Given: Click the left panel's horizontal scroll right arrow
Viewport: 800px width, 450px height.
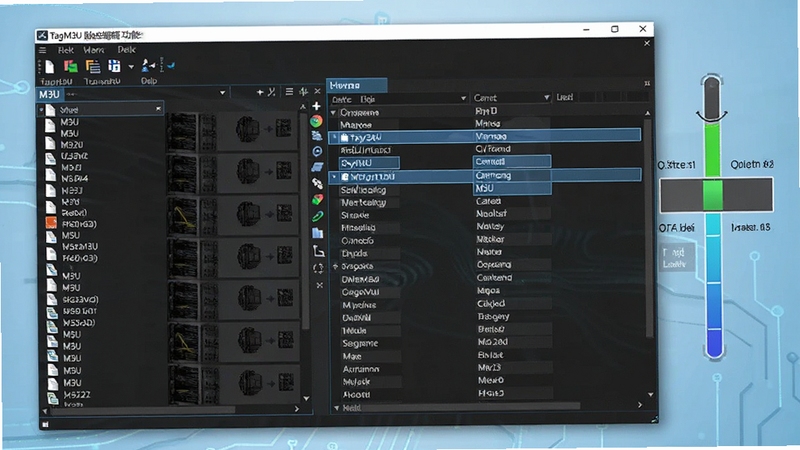Looking at the screenshot, I should click(x=297, y=409).
